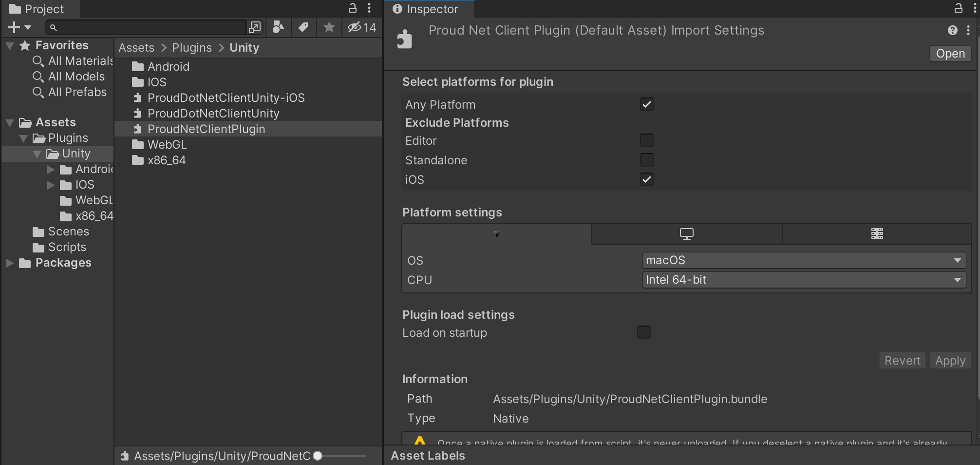Open the CPU dropdown showing Intel 64-bit
The width and height of the screenshot is (980, 465).
pyautogui.click(x=804, y=280)
